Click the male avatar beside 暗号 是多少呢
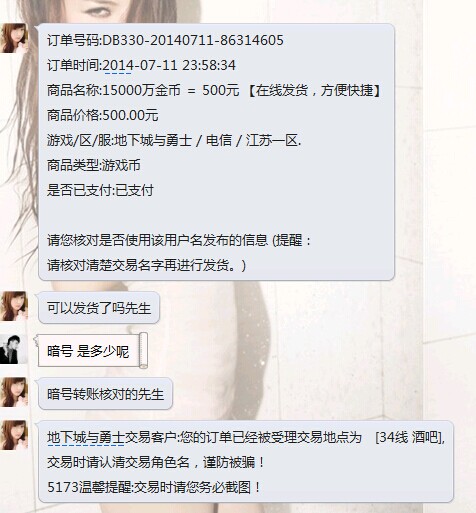Screen dimensions: 476x513 coord(14,349)
